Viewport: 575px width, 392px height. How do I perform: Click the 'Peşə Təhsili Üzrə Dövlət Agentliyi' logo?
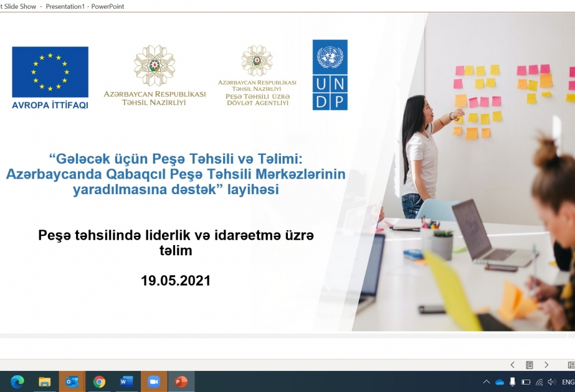[x=257, y=75]
